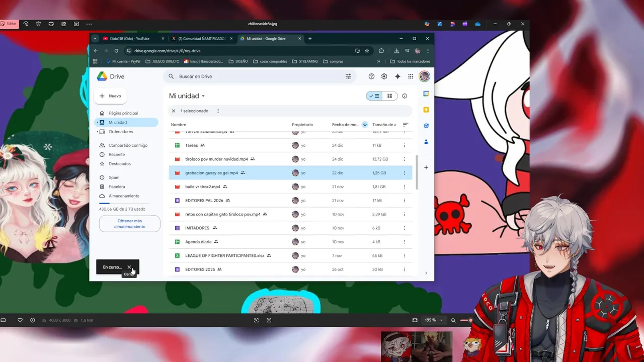Start the slideshow from the viewer toolbar

(x=76, y=24)
